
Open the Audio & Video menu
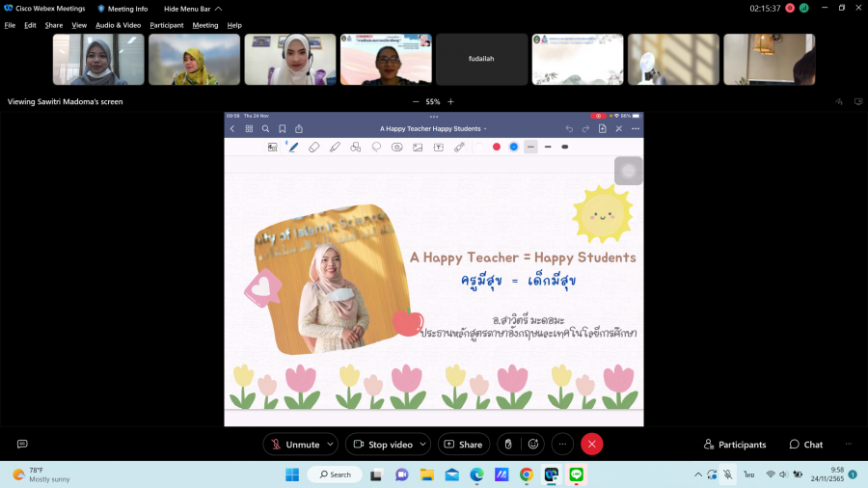click(118, 25)
